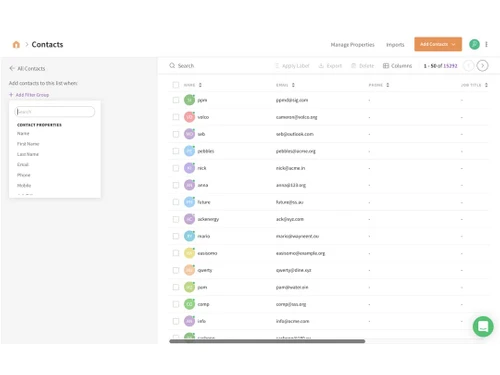The image size is (500, 375).
Task: Choose Last Name property
Action: [28, 154]
